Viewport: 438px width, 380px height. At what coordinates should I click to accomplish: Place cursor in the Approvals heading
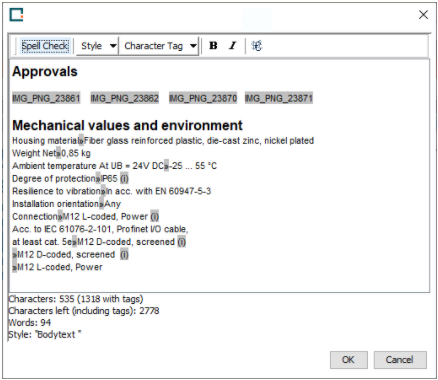click(45, 72)
